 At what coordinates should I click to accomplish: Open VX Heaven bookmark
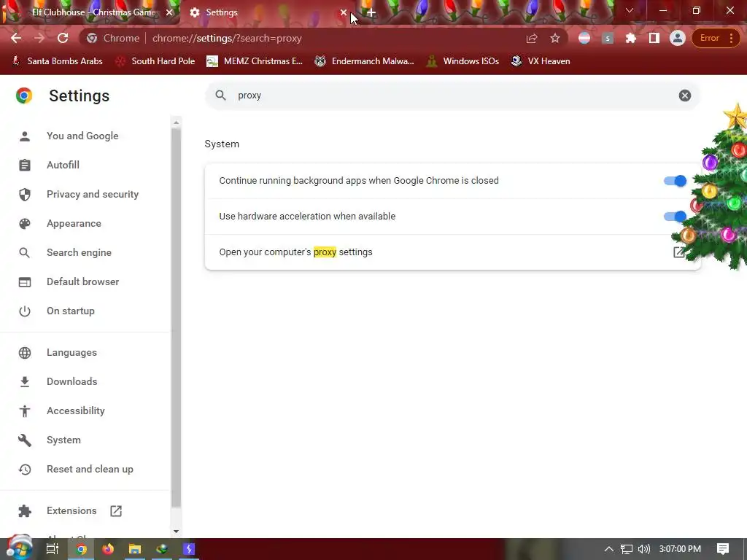541,61
